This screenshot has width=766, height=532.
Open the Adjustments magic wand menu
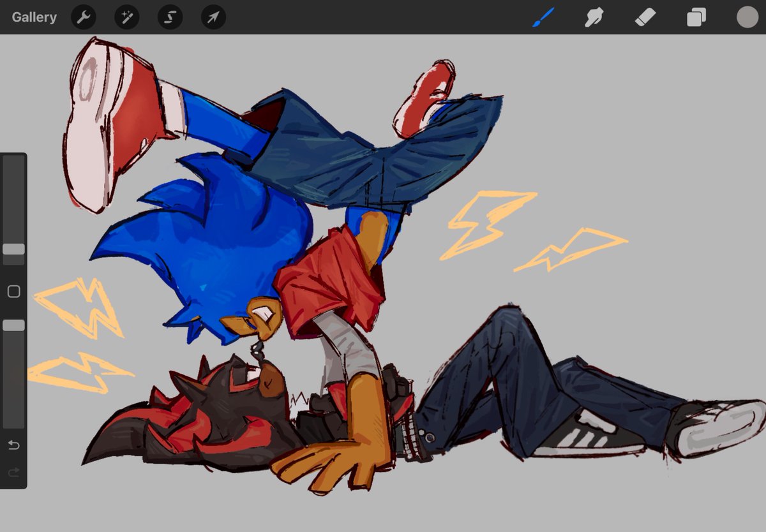pyautogui.click(x=127, y=17)
